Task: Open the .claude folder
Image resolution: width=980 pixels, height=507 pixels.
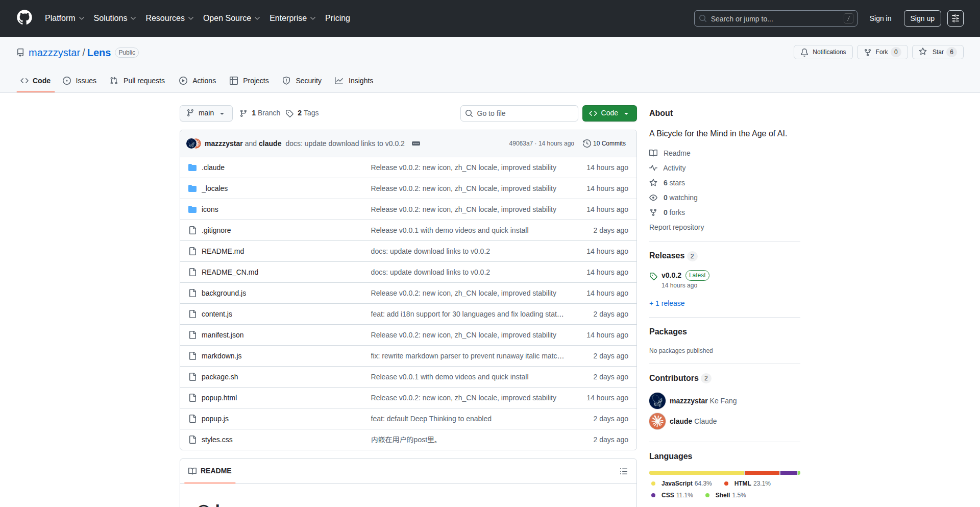Action: [213, 167]
